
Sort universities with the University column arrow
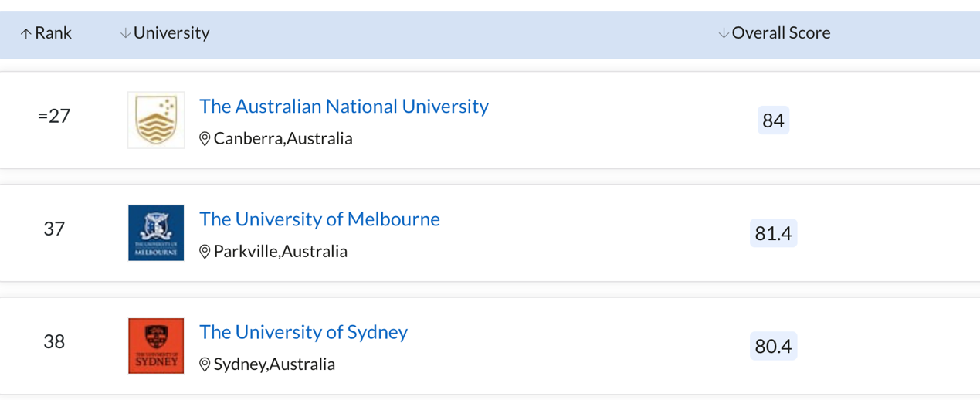pos(125,33)
